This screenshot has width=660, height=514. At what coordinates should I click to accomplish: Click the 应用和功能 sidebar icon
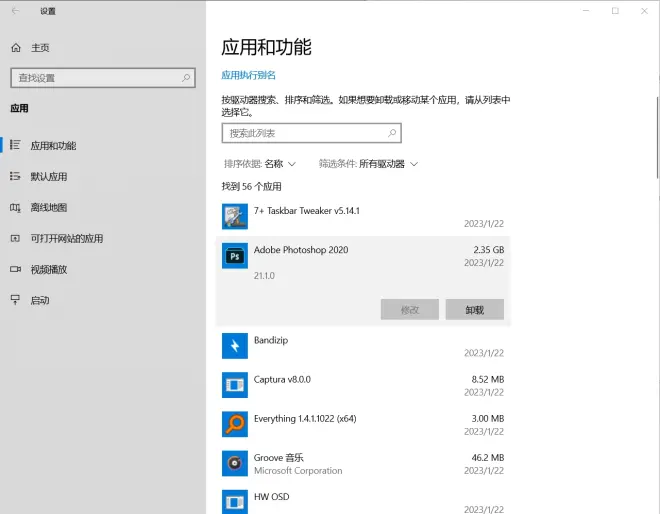(15, 145)
